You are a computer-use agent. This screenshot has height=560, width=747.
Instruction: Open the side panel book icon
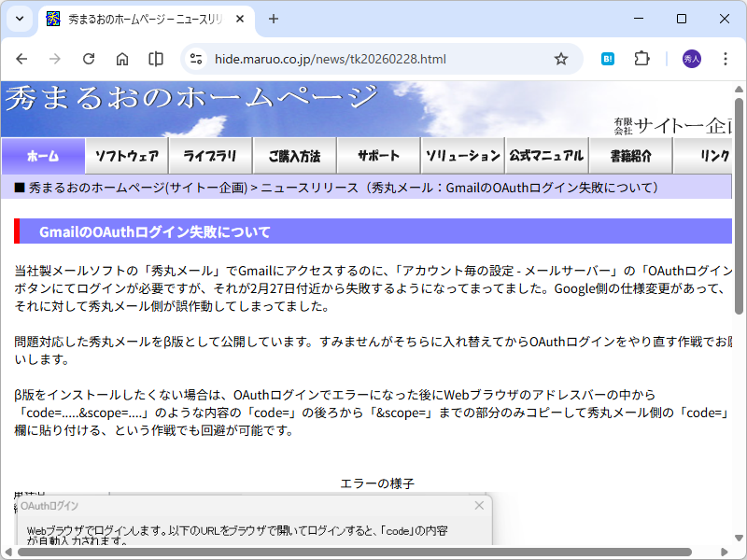point(155,58)
